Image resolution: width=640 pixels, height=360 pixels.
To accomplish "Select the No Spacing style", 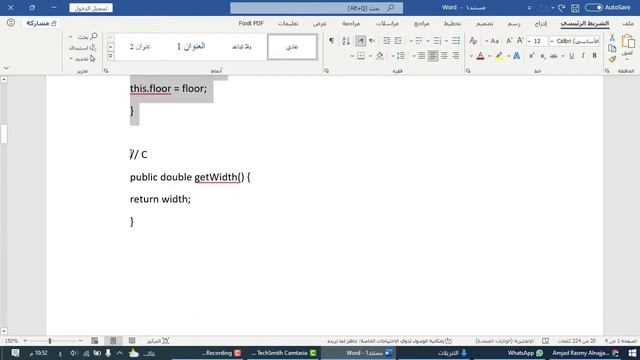I will tap(242, 47).
